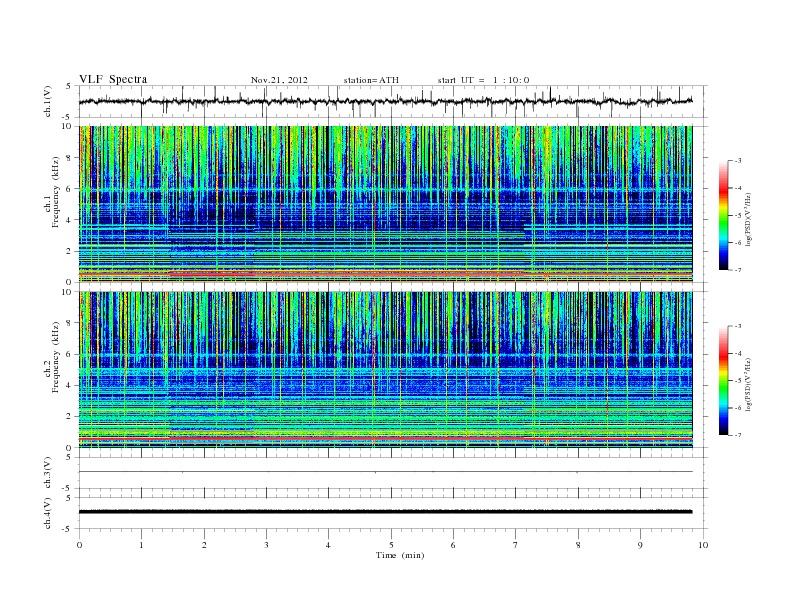Viewport: 792px width, 612px height.
Task: Click the thick ch.4 voltage trace
Action: coord(385,512)
